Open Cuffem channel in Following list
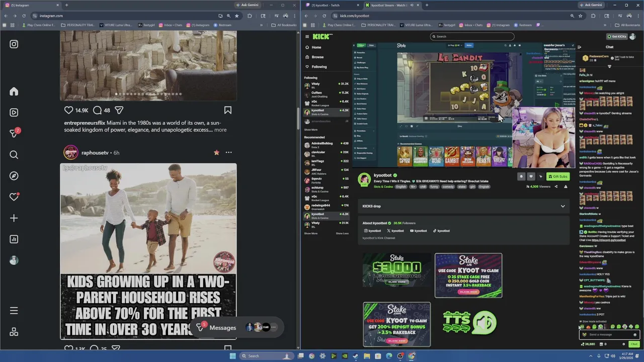644x362 pixels. tap(327, 94)
